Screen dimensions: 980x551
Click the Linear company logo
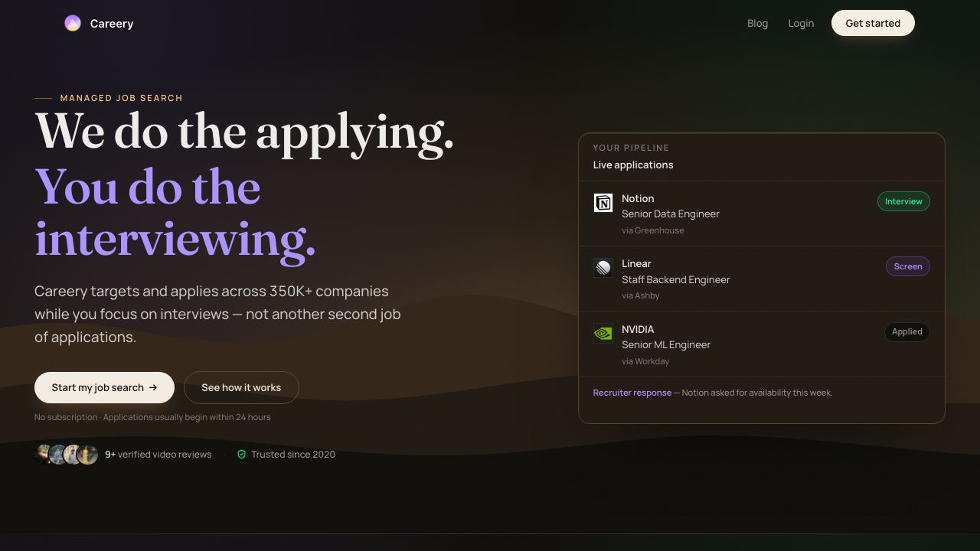(x=603, y=268)
